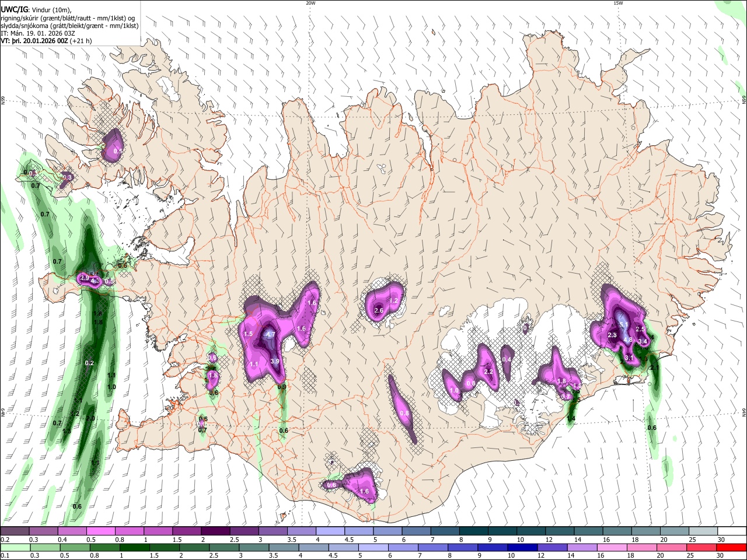Click the bright pink 0.5 swatch in the upper legend row

(100, 531)
